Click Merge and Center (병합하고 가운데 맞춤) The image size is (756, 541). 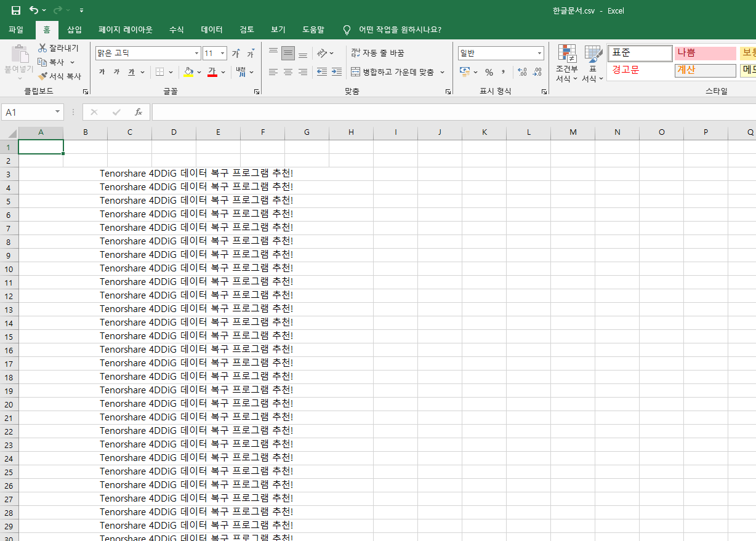[393, 72]
